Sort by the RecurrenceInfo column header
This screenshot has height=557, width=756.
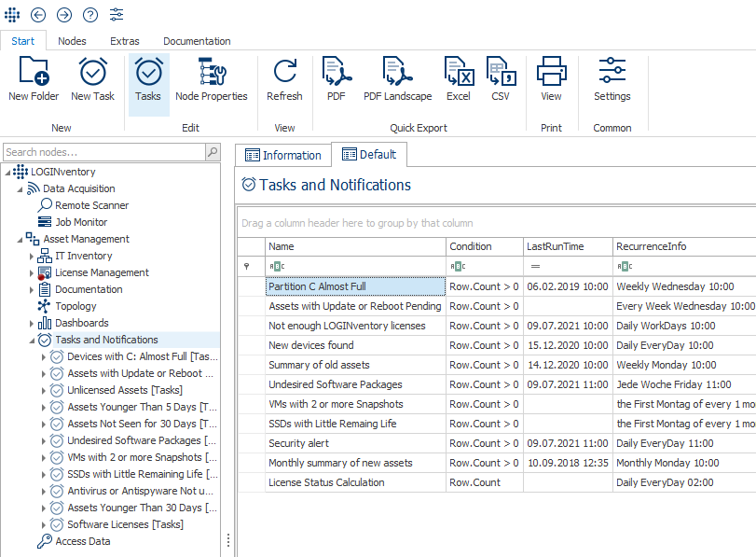point(680,246)
